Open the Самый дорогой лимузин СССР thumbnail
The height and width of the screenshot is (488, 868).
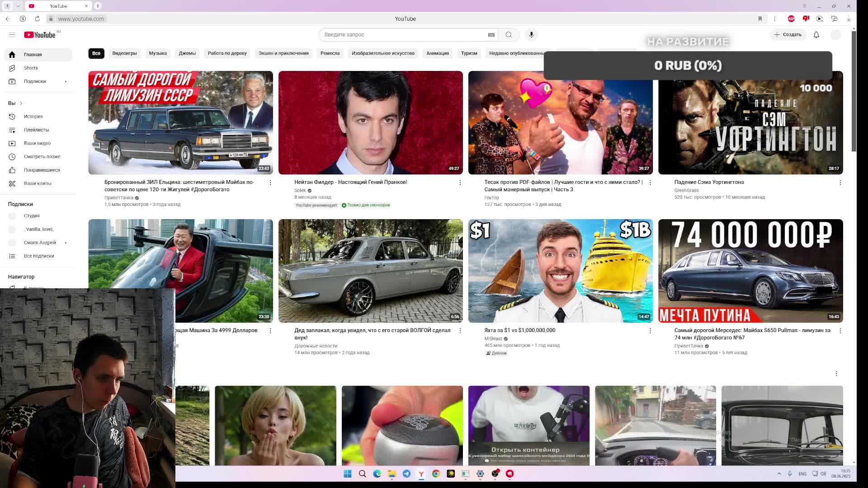tap(180, 122)
